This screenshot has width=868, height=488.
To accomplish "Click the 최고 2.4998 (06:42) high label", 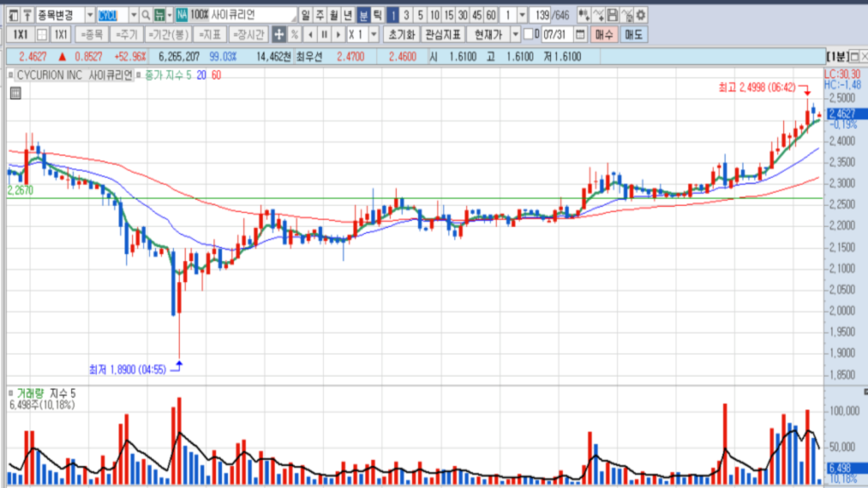I will (x=757, y=87).
